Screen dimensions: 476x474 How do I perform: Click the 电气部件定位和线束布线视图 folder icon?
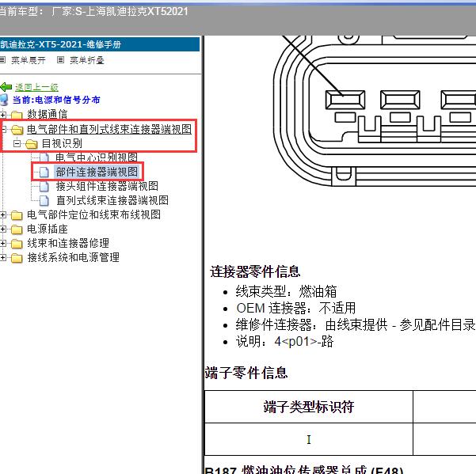point(17,215)
